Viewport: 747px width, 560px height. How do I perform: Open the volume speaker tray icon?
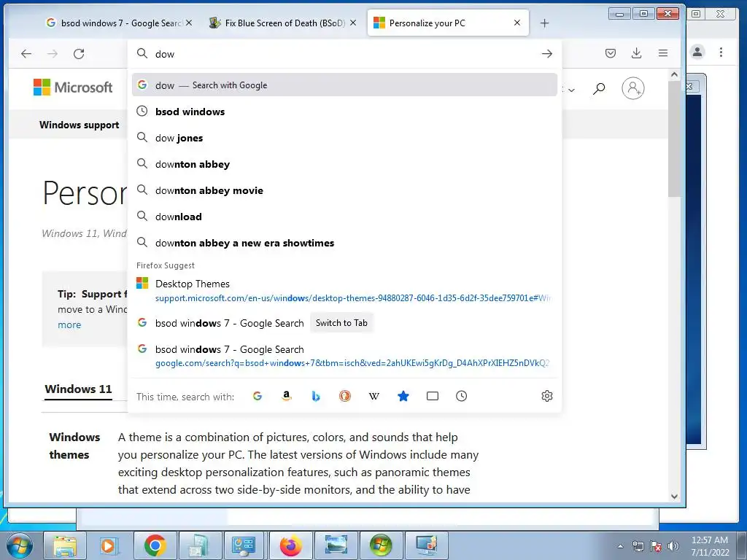coord(673,546)
